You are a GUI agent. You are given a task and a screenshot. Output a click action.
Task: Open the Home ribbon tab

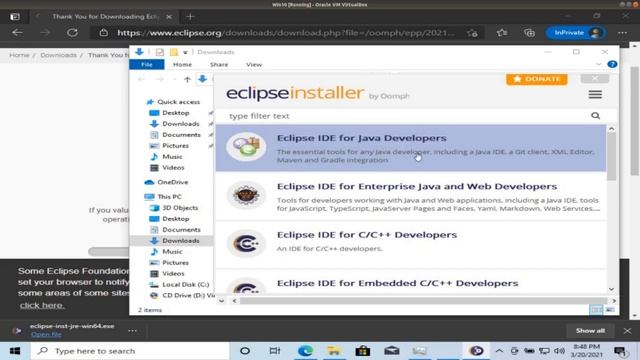tap(182, 64)
